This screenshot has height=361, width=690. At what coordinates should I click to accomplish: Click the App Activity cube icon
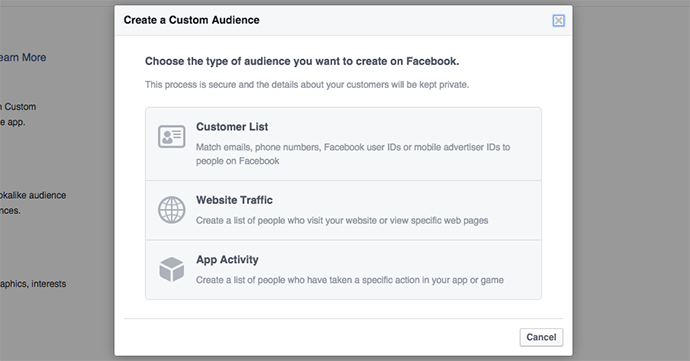pyautogui.click(x=172, y=269)
